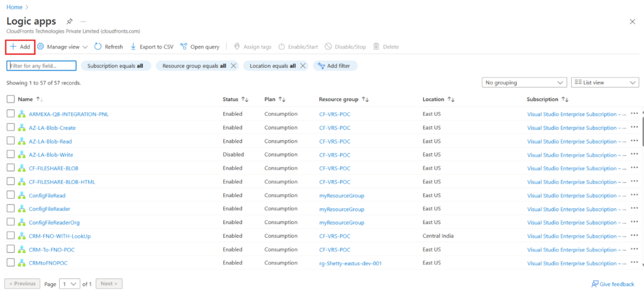Open query in Resource Graph
This screenshot has height=297, width=644.
(199, 47)
